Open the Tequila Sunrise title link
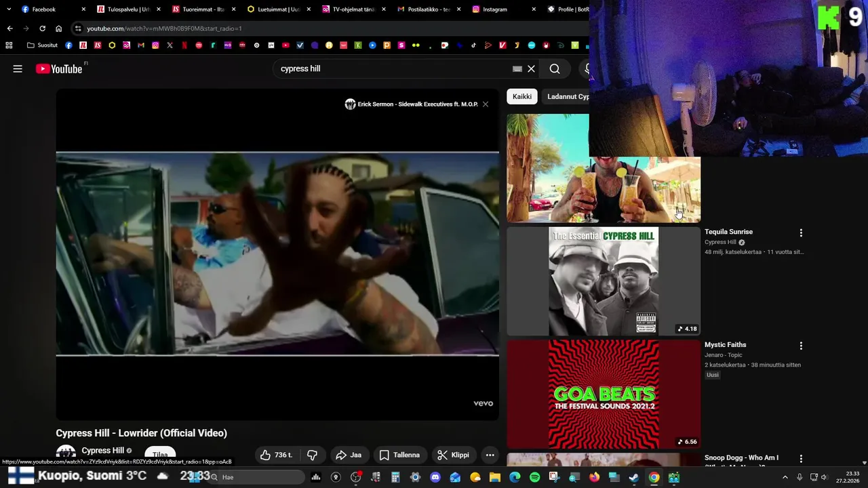Viewport: 868px width, 488px height. click(x=728, y=232)
